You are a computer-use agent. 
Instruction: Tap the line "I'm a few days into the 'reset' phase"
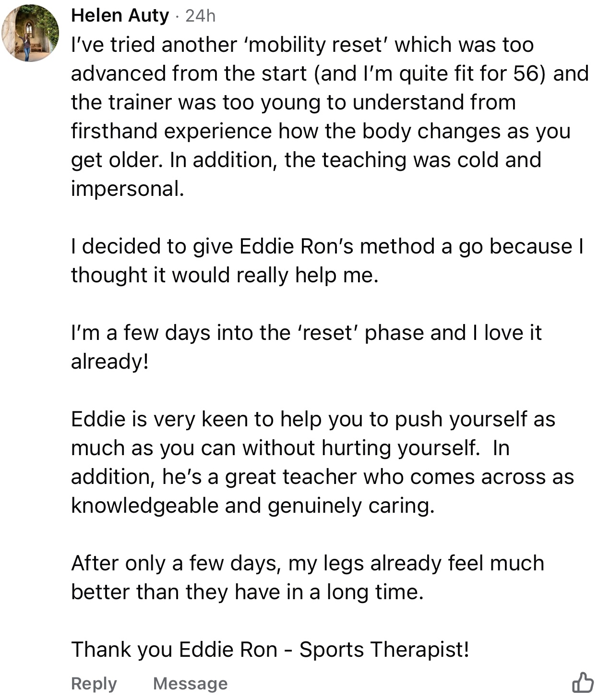(306, 333)
